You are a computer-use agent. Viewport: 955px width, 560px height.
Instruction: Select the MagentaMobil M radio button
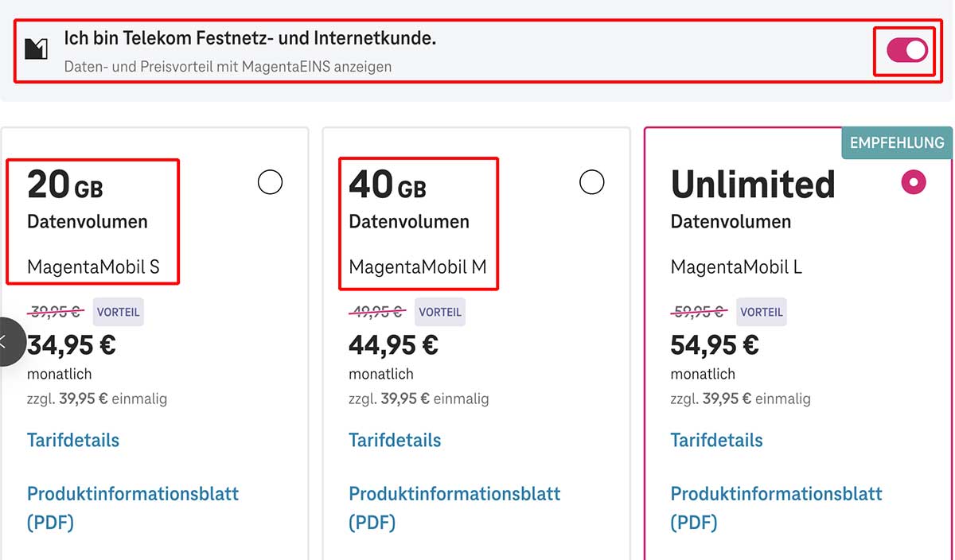tap(591, 182)
